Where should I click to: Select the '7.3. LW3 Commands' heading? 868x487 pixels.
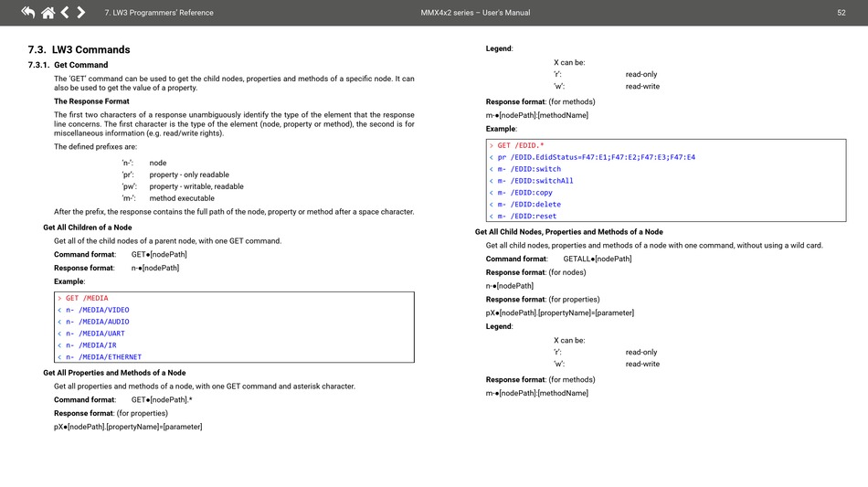click(x=79, y=50)
